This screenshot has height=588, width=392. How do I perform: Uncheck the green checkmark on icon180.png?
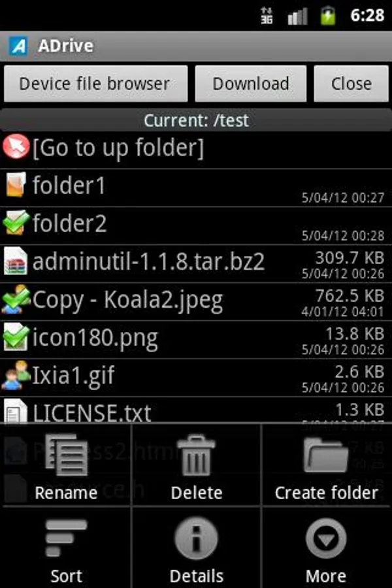(x=16, y=337)
